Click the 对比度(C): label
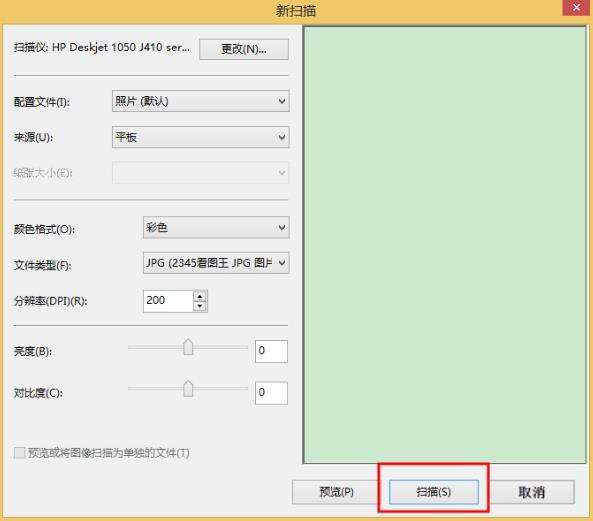Screen dimensions: 593x521 (38, 393)
